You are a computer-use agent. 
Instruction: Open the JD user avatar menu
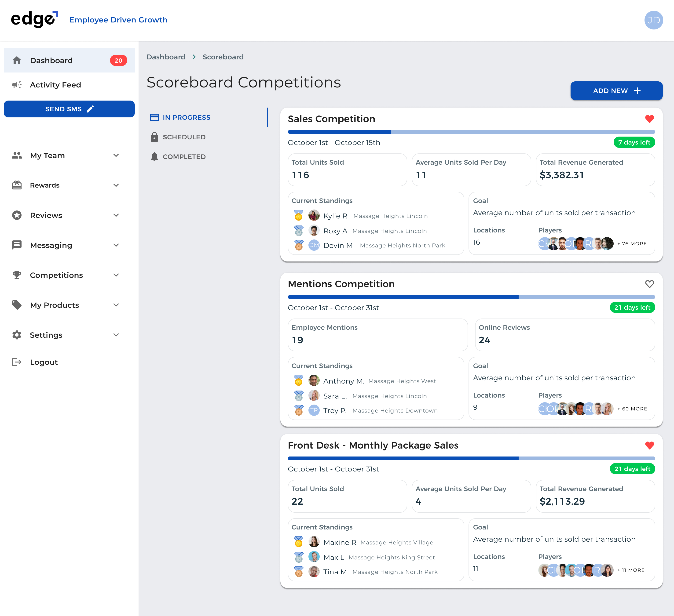click(x=653, y=20)
